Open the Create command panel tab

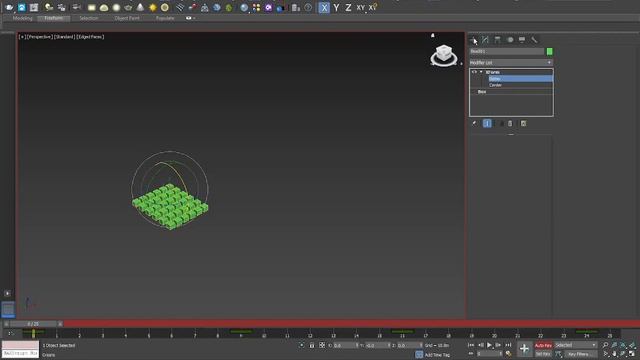[473, 40]
